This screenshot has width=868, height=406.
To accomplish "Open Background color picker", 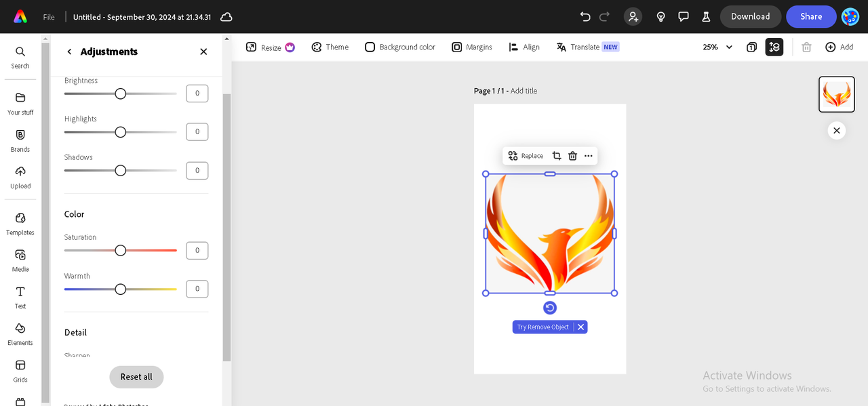I will pyautogui.click(x=400, y=47).
